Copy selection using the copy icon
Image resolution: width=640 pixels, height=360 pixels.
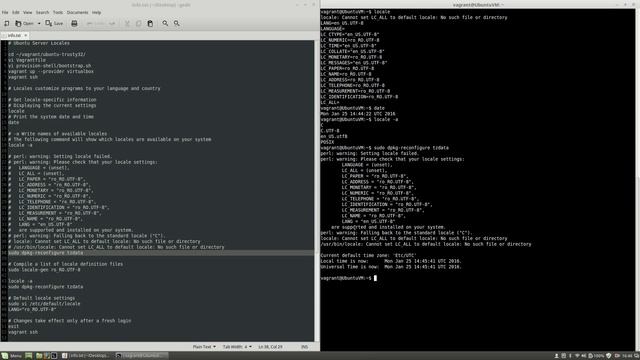coord(138,23)
